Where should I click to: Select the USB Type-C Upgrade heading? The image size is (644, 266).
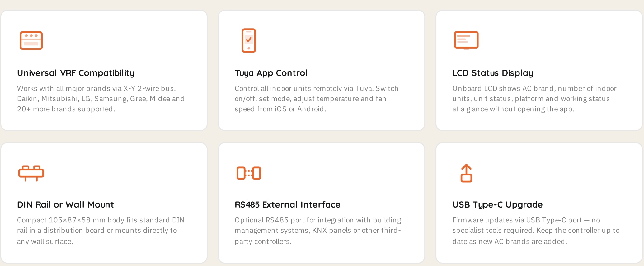coord(497,204)
